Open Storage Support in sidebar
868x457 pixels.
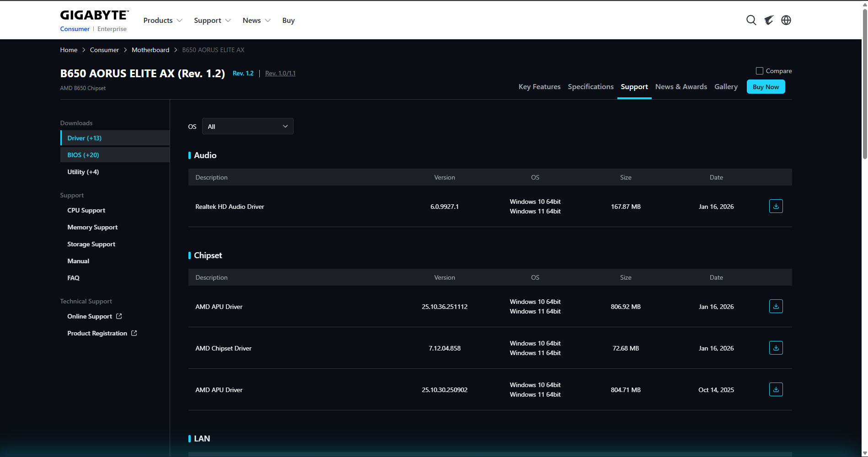[x=91, y=244]
